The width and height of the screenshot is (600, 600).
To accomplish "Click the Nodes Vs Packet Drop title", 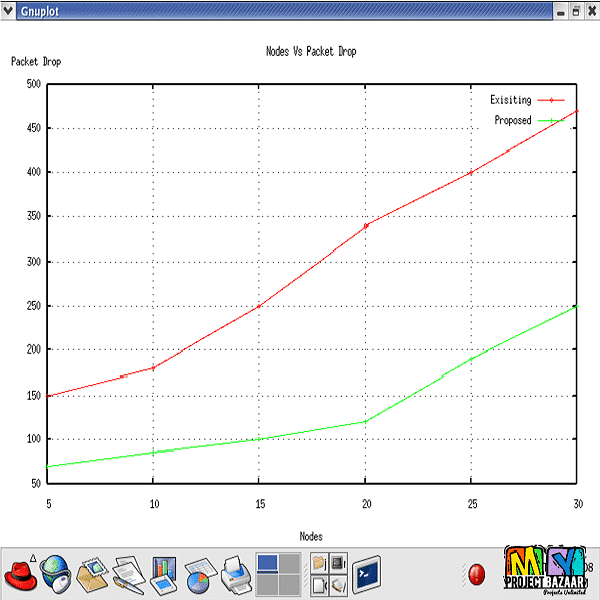I will (x=311, y=51).
